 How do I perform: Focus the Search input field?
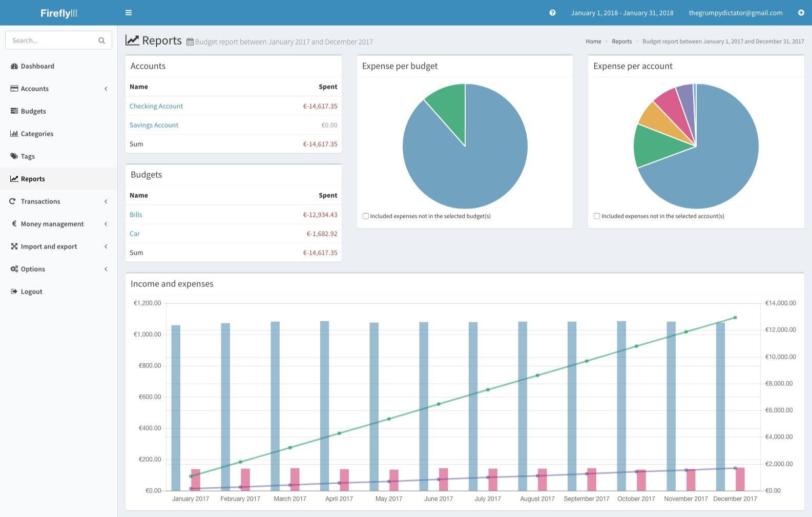click(x=51, y=40)
